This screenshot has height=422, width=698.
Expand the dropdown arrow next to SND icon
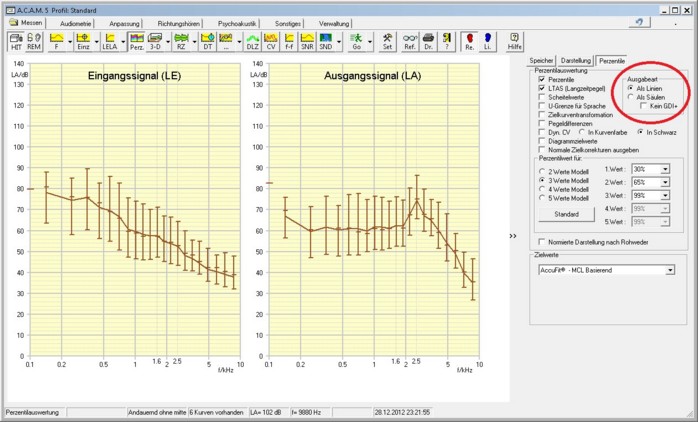pos(339,42)
